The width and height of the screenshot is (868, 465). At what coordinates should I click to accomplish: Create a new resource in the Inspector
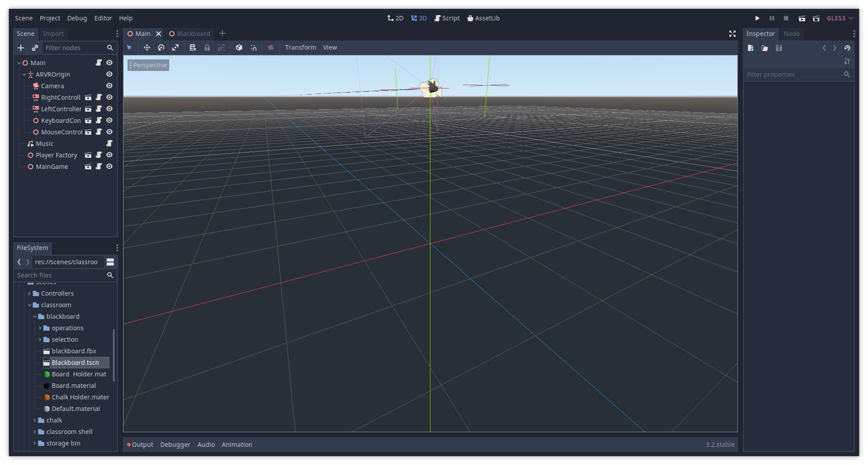(x=751, y=48)
